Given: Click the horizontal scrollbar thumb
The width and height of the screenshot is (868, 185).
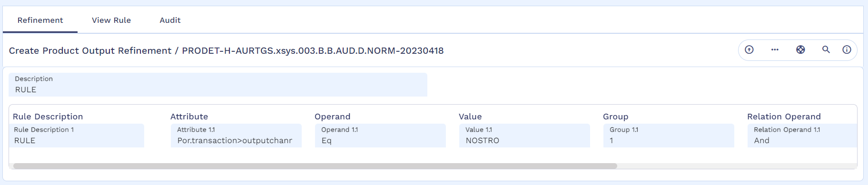Looking at the screenshot, I should point(315,166).
